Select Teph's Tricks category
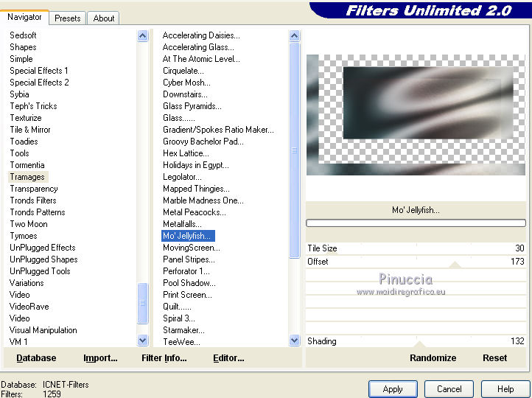The width and height of the screenshot is (532, 398). tap(33, 106)
